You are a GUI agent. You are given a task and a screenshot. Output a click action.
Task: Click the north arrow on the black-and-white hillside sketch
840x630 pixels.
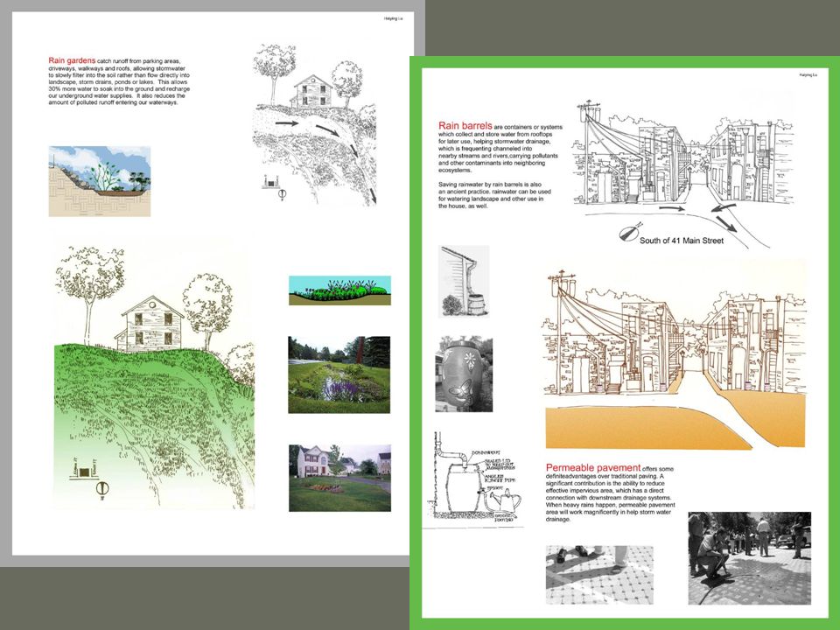click(283, 194)
